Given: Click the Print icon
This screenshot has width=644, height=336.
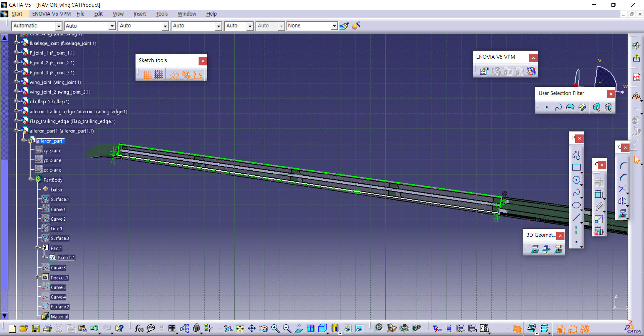Looking at the screenshot, I should [x=47, y=329].
